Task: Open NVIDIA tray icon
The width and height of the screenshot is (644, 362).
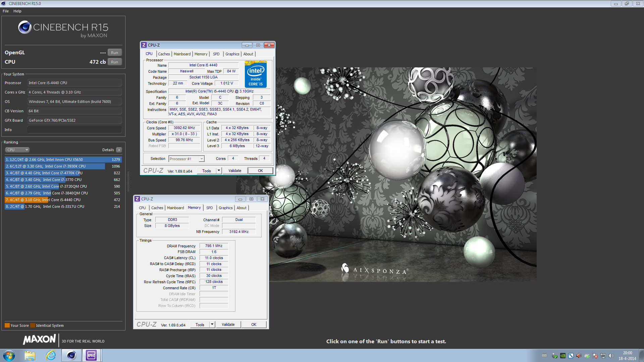Action: coord(563,356)
